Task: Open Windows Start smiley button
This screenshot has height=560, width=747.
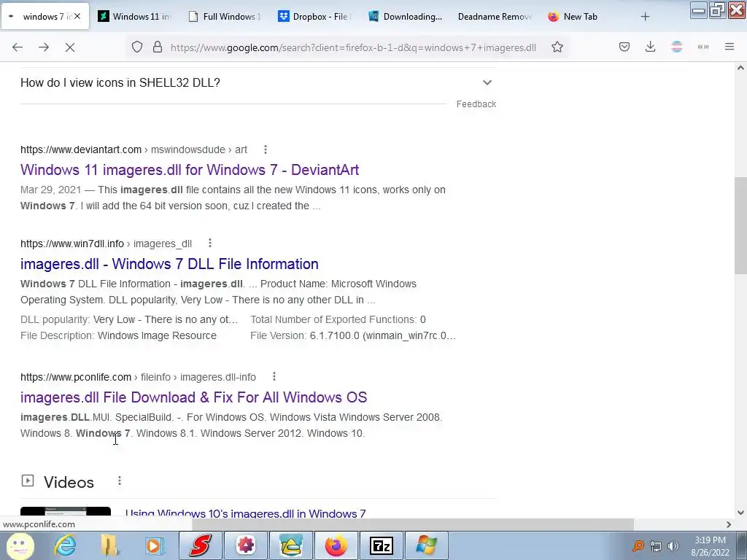Action: coord(20,545)
